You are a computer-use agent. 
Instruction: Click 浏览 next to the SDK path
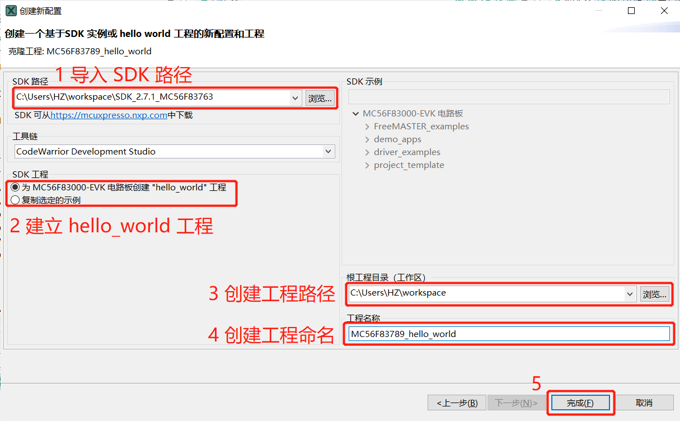(x=319, y=98)
